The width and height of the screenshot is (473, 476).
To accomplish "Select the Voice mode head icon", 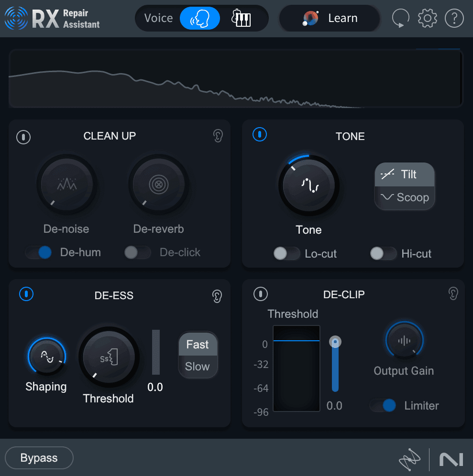I will (199, 18).
